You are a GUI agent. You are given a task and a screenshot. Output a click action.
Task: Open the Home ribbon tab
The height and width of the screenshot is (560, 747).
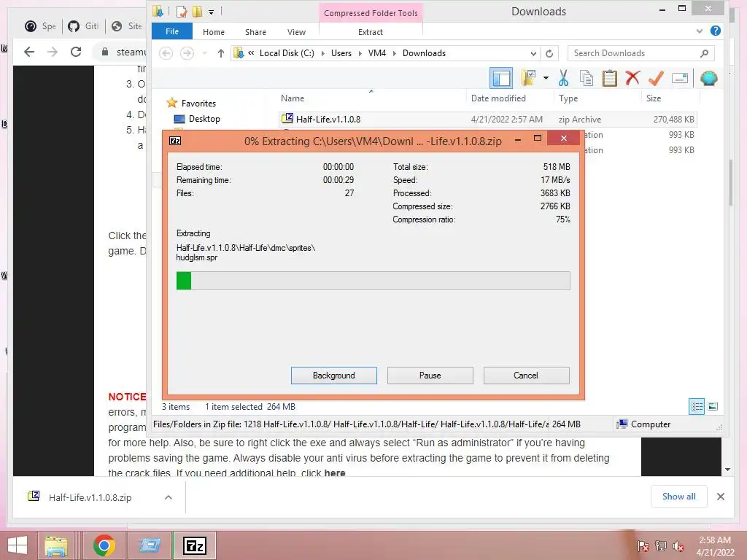pos(214,32)
